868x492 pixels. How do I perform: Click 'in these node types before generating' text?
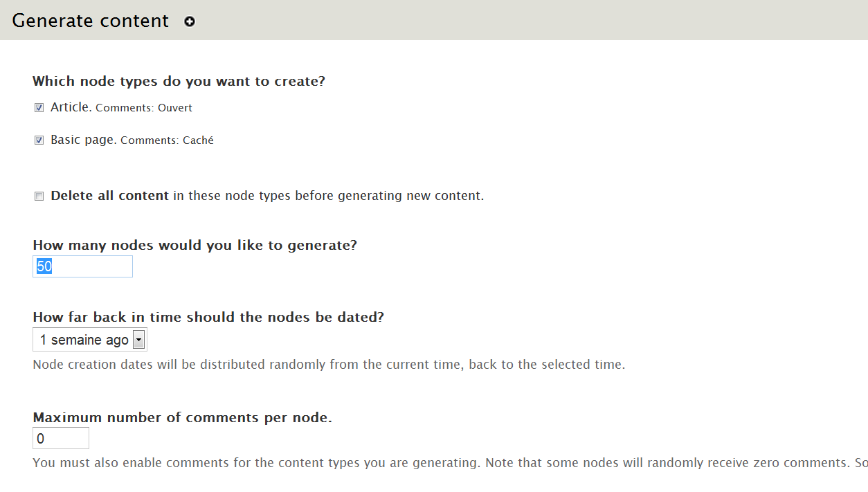[x=328, y=196]
